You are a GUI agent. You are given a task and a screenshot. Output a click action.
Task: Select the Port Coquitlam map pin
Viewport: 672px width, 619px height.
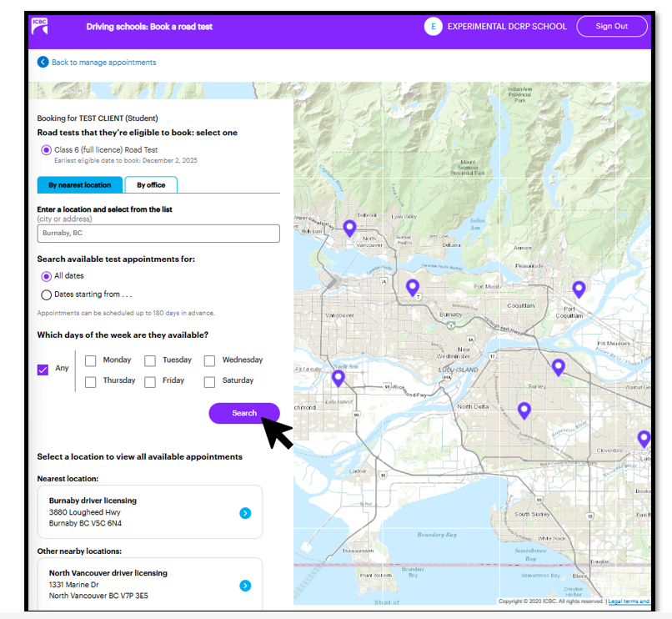[x=579, y=289]
